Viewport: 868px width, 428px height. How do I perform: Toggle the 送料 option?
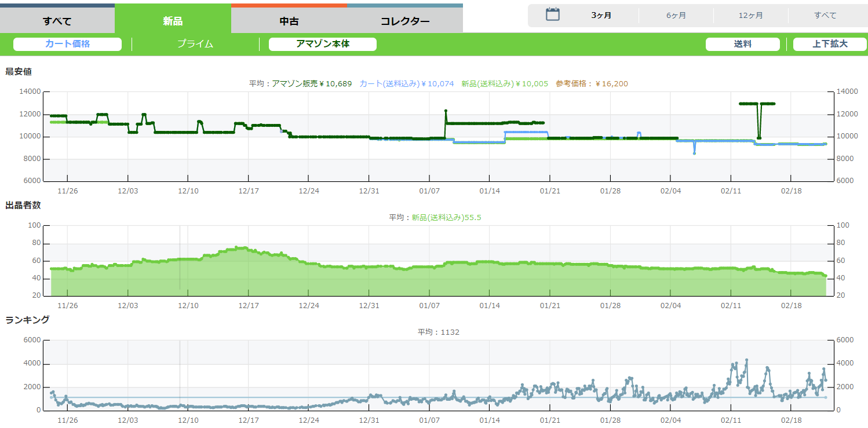tap(742, 44)
